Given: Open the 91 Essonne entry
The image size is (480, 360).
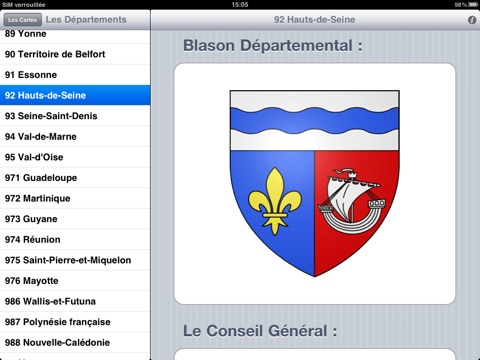Looking at the screenshot, I should click(75, 75).
